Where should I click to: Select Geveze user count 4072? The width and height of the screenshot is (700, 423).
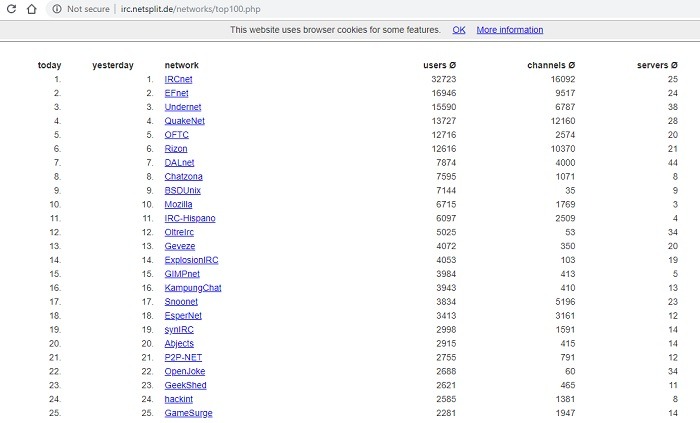tap(446, 246)
